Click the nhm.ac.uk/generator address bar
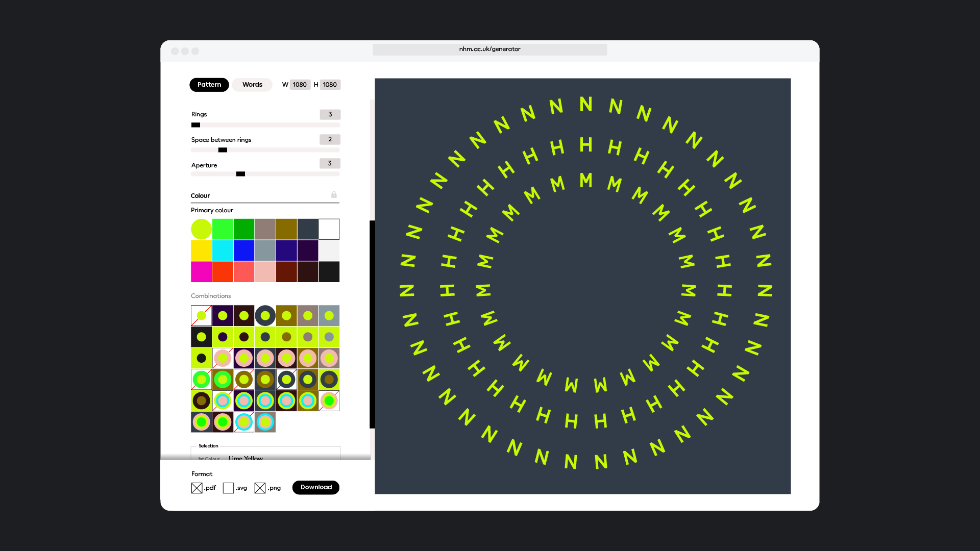 (489, 49)
